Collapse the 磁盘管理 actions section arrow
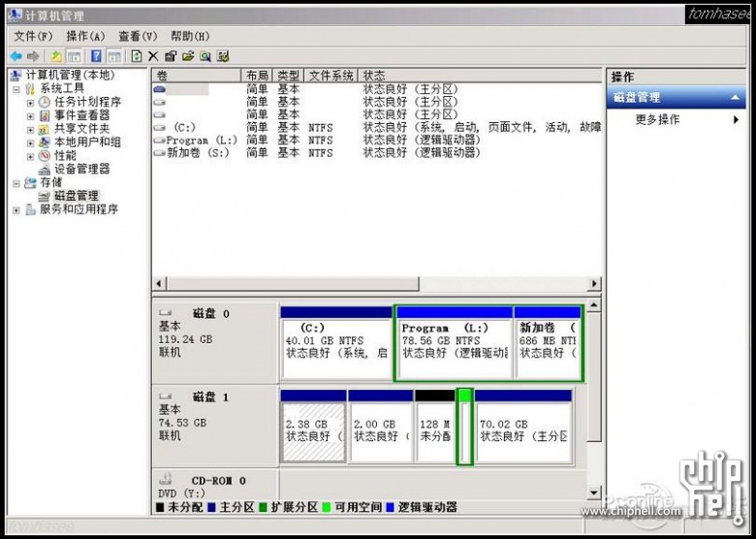Image resolution: width=756 pixels, height=539 pixels. click(x=736, y=97)
